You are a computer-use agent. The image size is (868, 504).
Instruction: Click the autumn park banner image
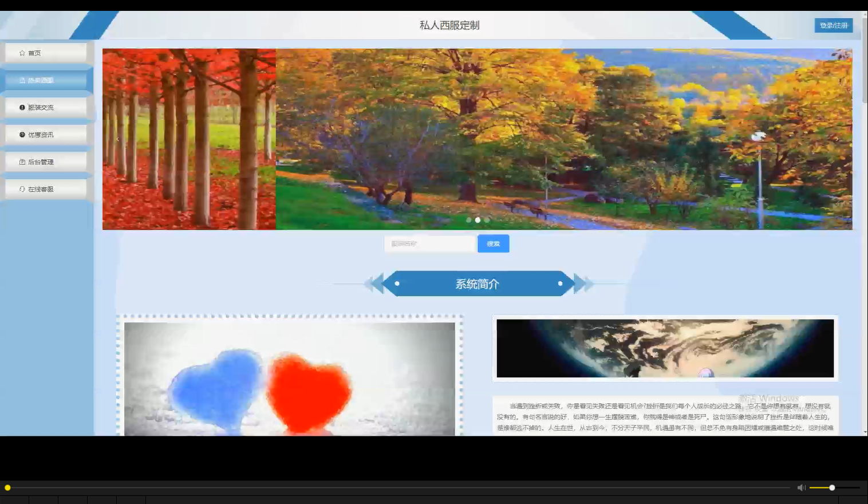564,139
